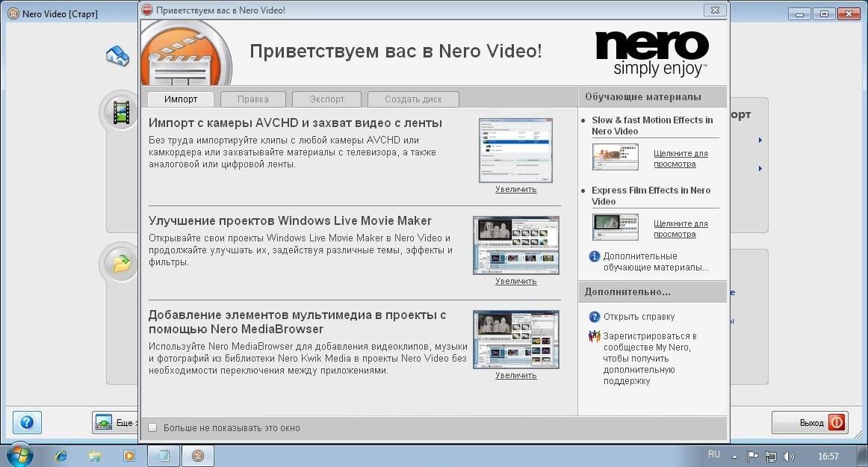Switch to the 'Создать диск' tab
Screen dimensions: 868x467
[413, 99]
